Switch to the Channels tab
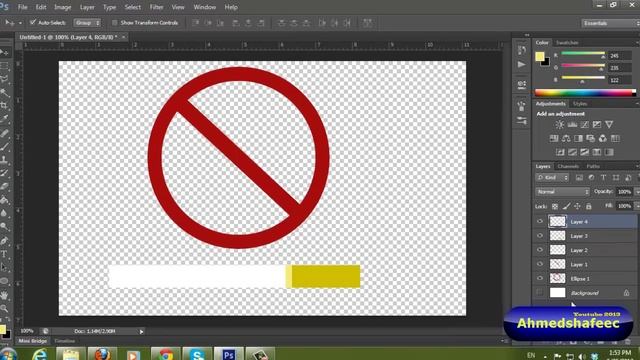640x360 pixels. click(x=568, y=167)
